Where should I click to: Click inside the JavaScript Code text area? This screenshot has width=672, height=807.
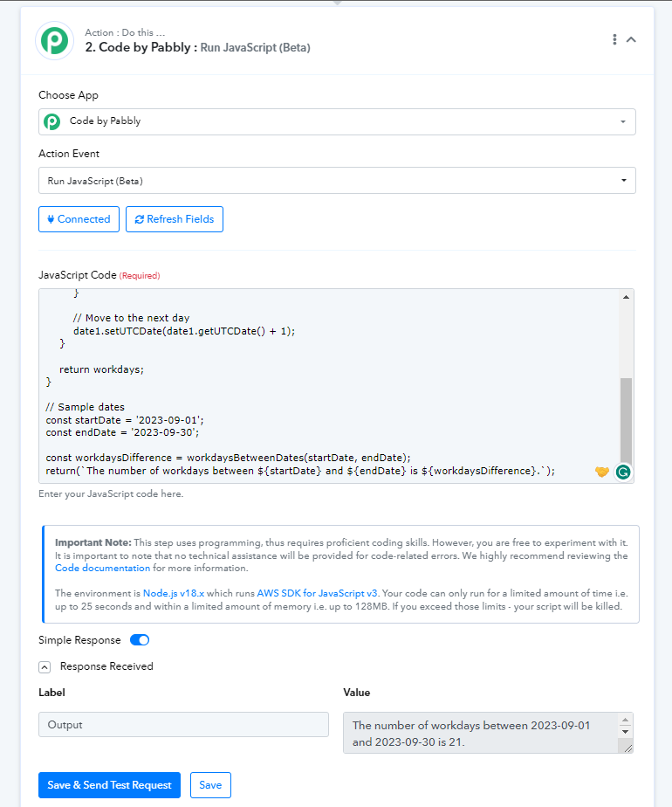click(329, 386)
